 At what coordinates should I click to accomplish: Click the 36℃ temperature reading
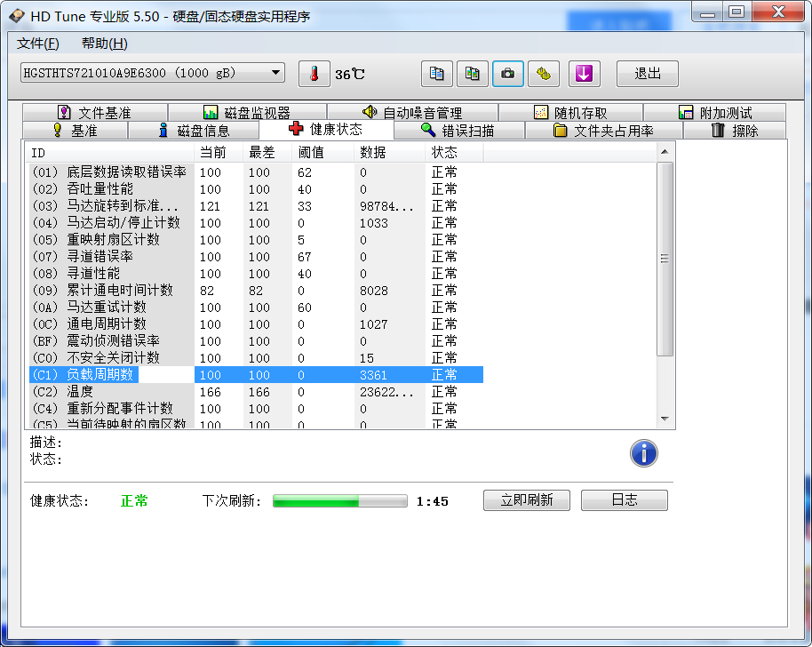[349, 74]
